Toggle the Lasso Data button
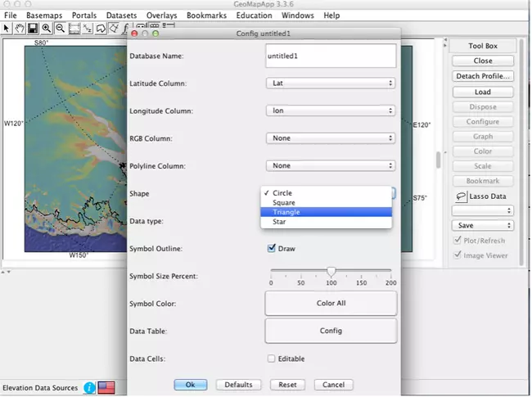 point(482,196)
